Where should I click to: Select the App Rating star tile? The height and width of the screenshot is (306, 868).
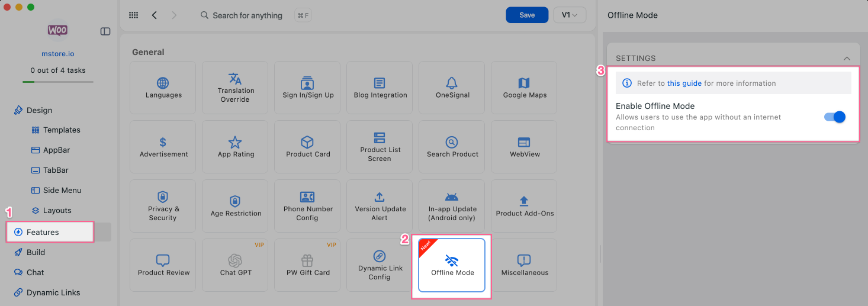[235, 147]
